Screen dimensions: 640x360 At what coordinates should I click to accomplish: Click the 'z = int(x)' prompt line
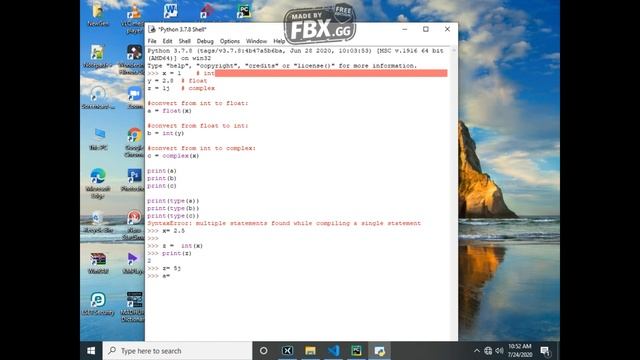click(175, 246)
